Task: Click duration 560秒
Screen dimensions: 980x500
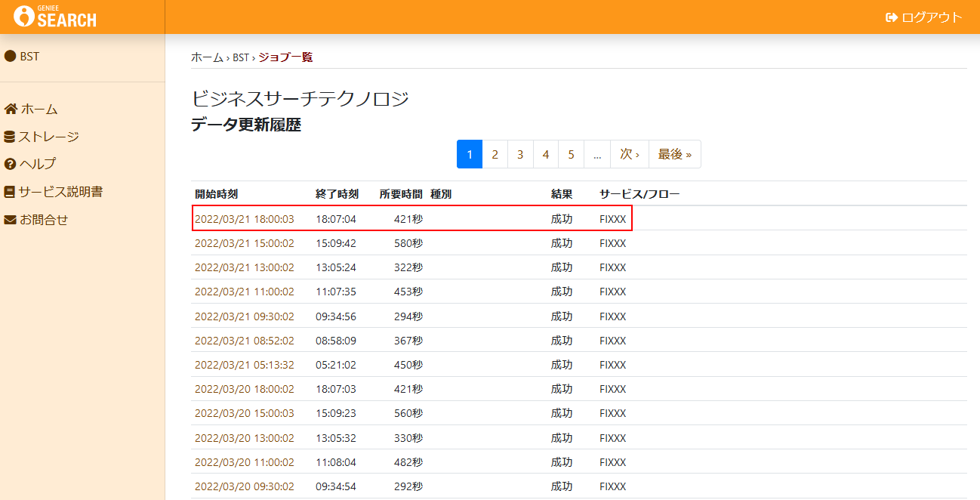Action: (408, 413)
